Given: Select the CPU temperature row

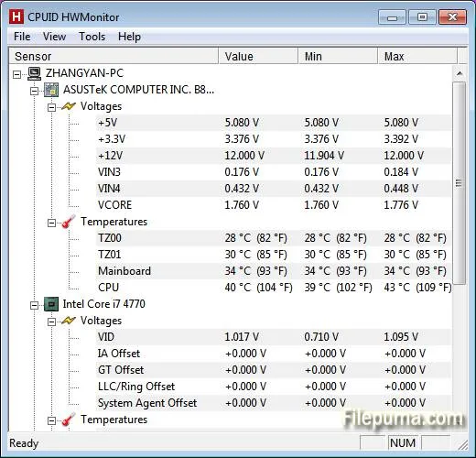Looking at the screenshot, I should click(274, 288).
